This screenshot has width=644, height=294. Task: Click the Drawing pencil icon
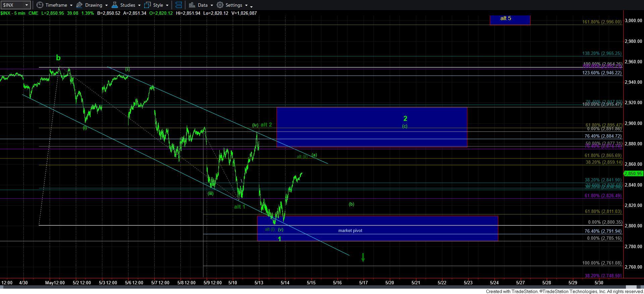(x=79, y=5)
